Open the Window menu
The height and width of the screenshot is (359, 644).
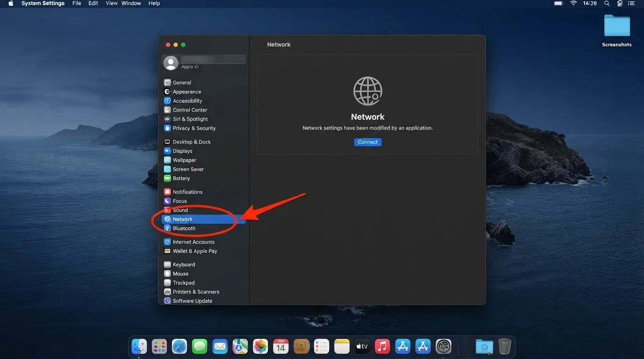click(131, 3)
